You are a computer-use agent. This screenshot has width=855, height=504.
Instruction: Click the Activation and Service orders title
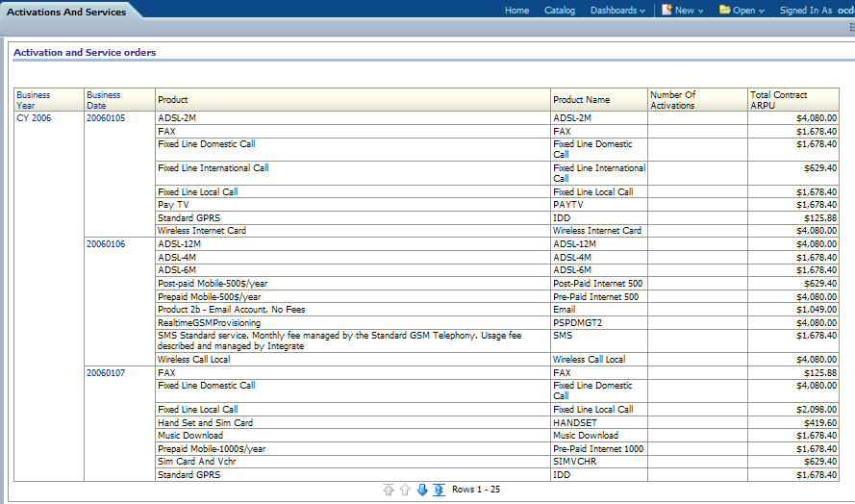pyautogui.click(x=85, y=52)
